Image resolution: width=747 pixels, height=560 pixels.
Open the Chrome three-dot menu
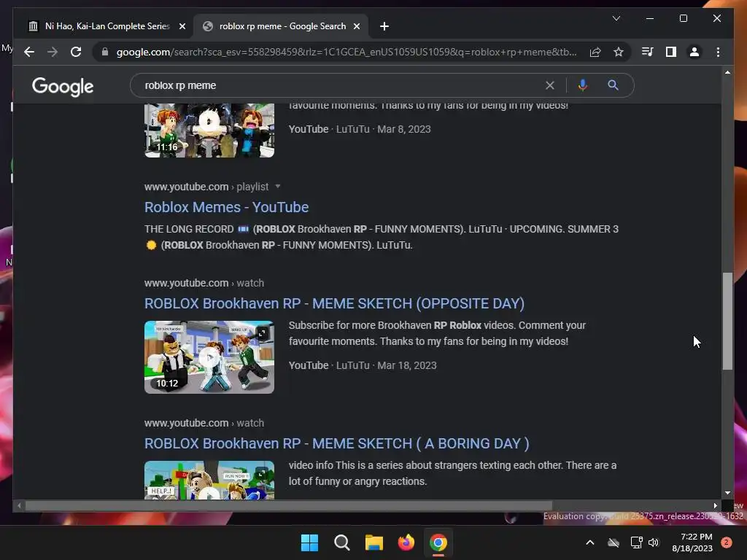point(718,52)
